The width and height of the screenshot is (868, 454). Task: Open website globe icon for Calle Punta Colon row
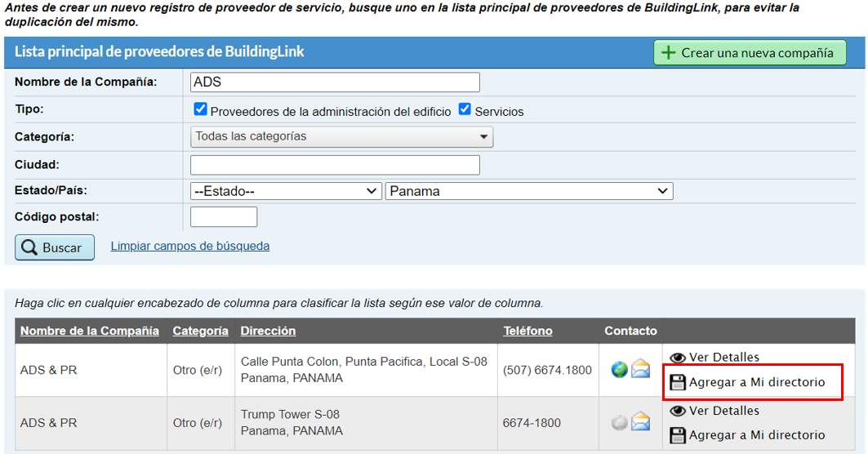tap(620, 369)
